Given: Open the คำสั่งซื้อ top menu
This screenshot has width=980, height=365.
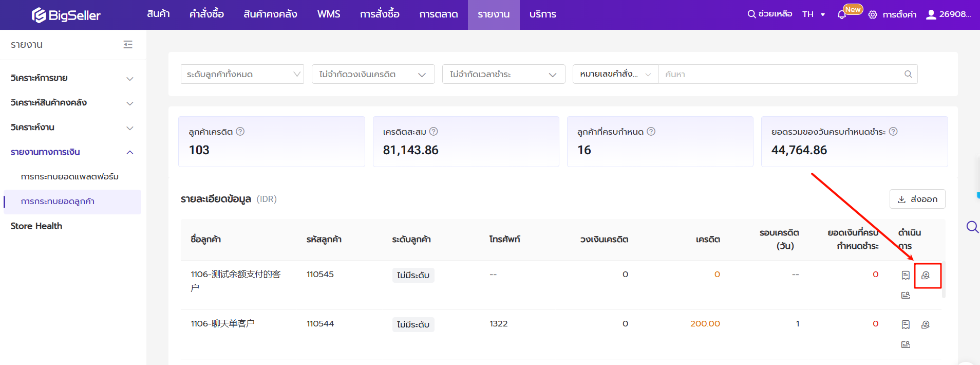Looking at the screenshot, I should (206, 14).
